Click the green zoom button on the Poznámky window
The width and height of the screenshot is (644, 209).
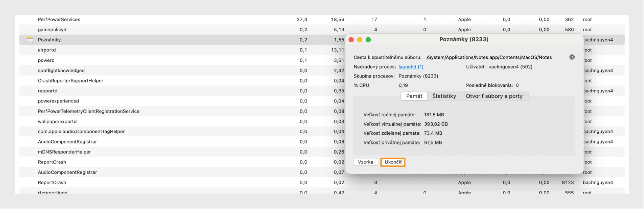pyautogui.click(x=368, y=40)
